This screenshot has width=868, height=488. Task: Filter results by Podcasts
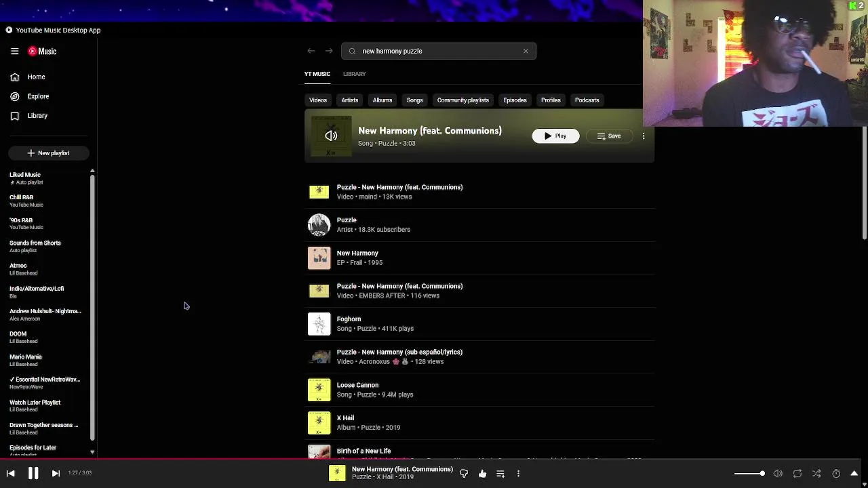(x=587, y=100)
